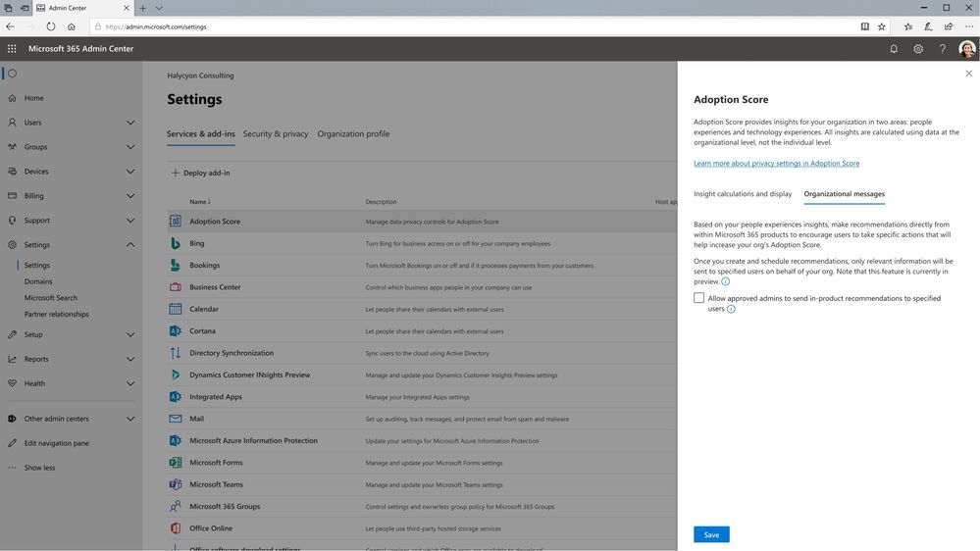This screenshot has height=551, width=980.
Task: Sort by the Name column header
Action: coord(200,202)
